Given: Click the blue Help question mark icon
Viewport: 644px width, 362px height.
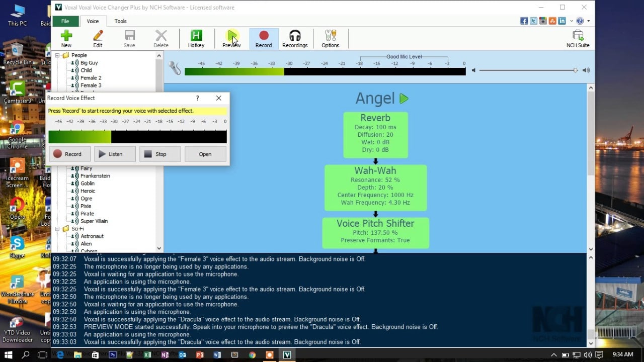Looking at the screenshot, I should click(580, 21).
